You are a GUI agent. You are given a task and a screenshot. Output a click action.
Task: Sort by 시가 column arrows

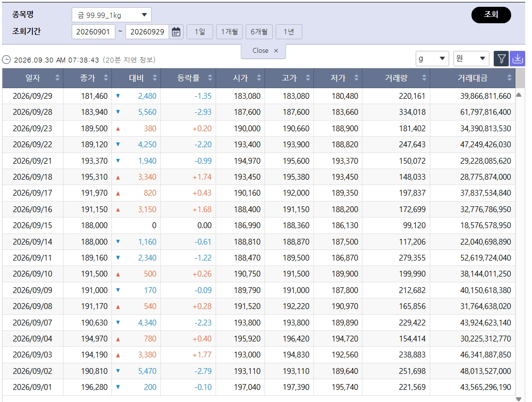pyautogui.click(x=259, y=78)
